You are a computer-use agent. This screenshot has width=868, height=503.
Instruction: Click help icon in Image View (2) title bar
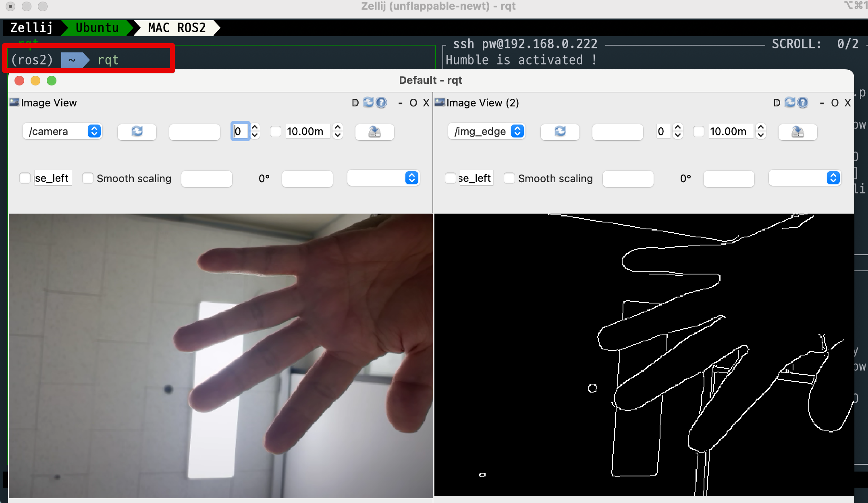(x=803, y=103)
